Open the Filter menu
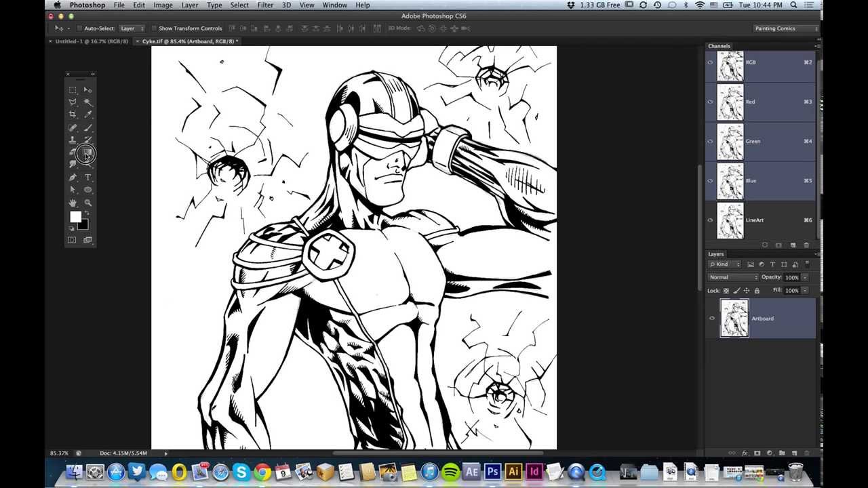Screen dimensions: 868x488 point(265,5)
